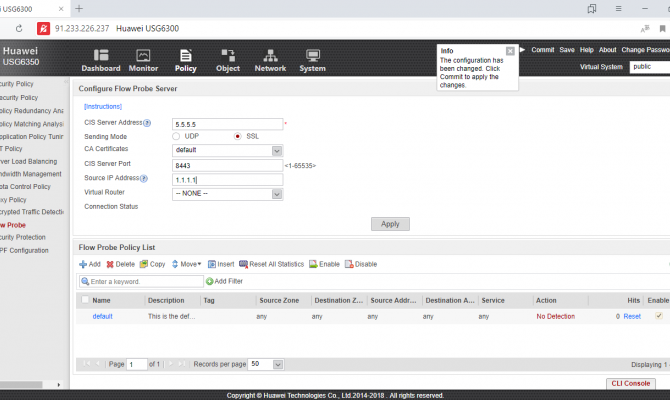Click the page number field
Image resolution: width=670 pixels, height=400 pixels.
[137, 364]
